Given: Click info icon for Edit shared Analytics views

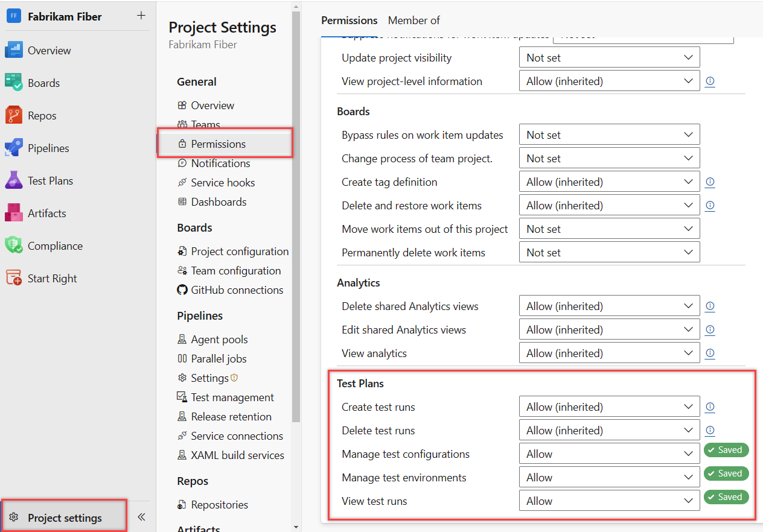Looking at the screenshot, I should [710, 330].
